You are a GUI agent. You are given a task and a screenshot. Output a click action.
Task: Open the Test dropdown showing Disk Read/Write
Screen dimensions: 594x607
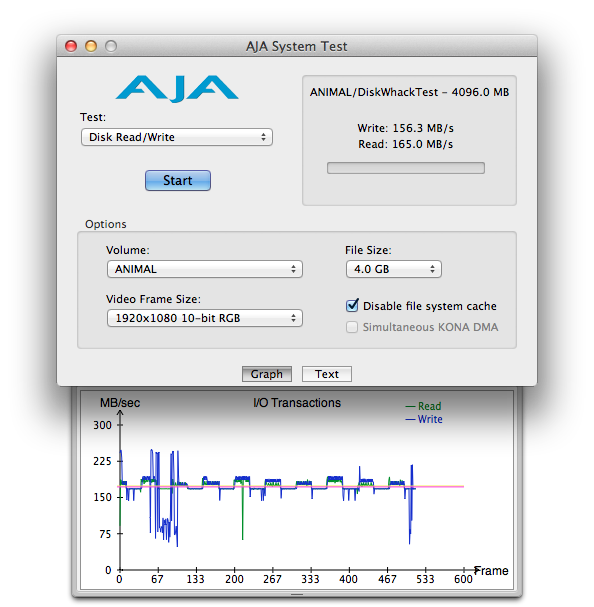[x=177, y=137]
